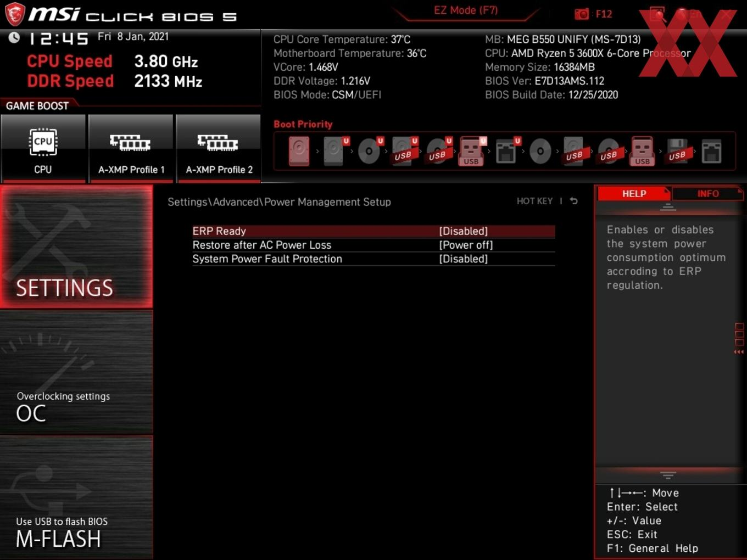
Task: Click the back arrow next to HOT KEY
Action: [x=574, y=201]
